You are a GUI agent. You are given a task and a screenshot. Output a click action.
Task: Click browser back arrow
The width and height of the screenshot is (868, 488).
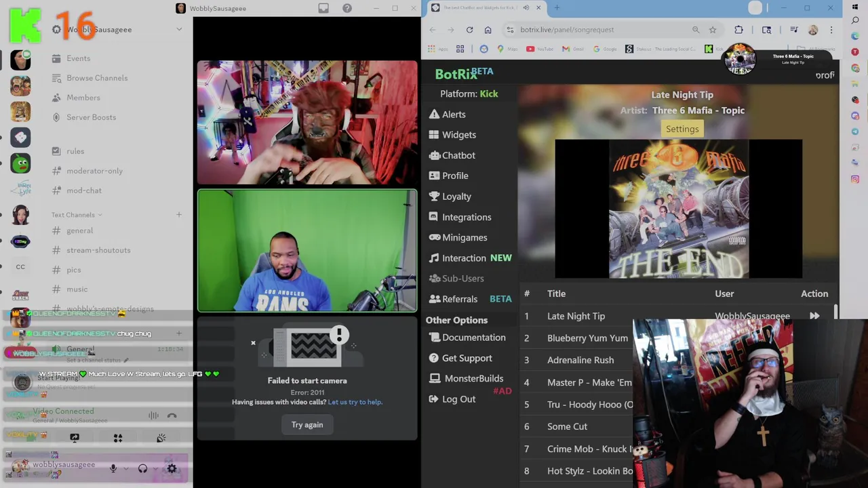point(433,30)
